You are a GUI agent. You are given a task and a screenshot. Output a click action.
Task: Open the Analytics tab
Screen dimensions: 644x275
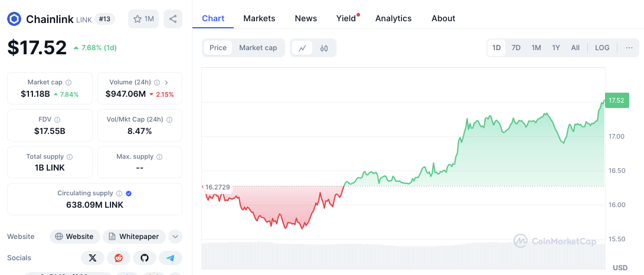[x=394, y=18]
